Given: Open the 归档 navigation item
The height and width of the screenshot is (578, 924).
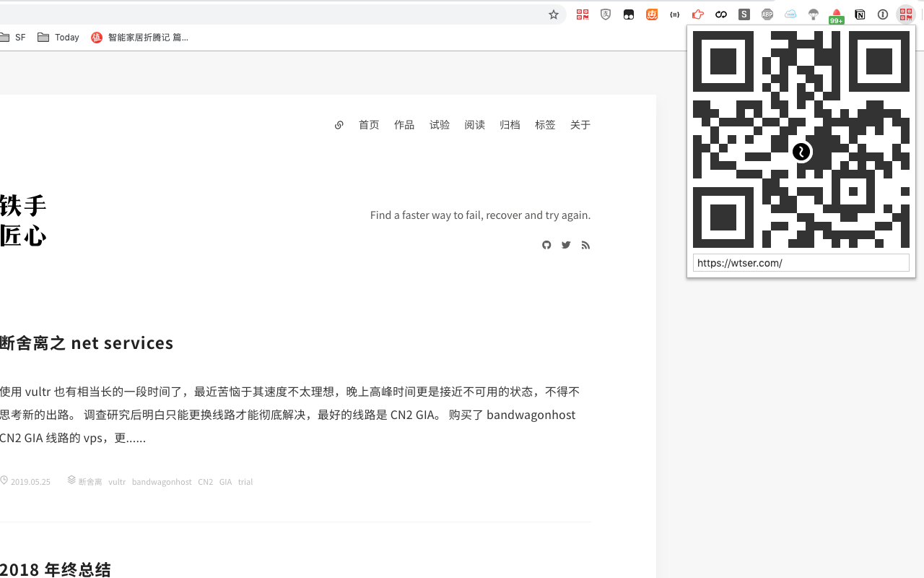Looking at the screenshot, I should [510, 125].
